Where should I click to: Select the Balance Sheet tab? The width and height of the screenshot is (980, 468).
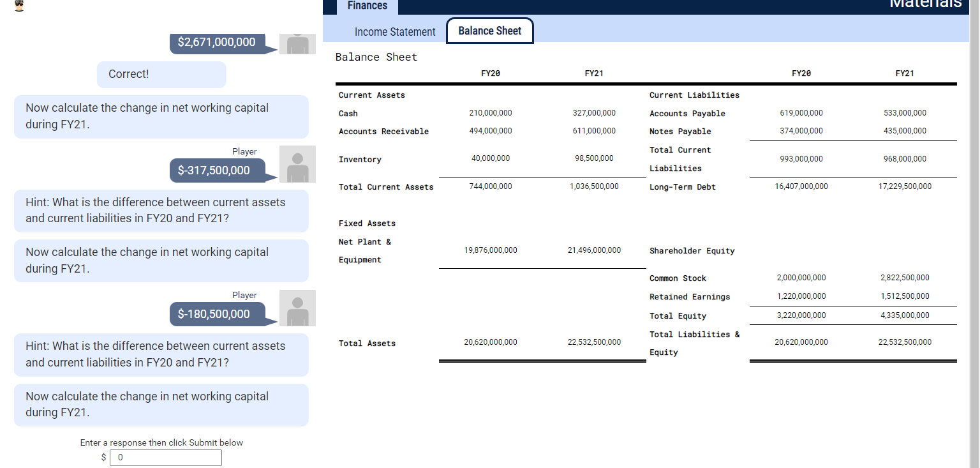(x=489, y=31)
